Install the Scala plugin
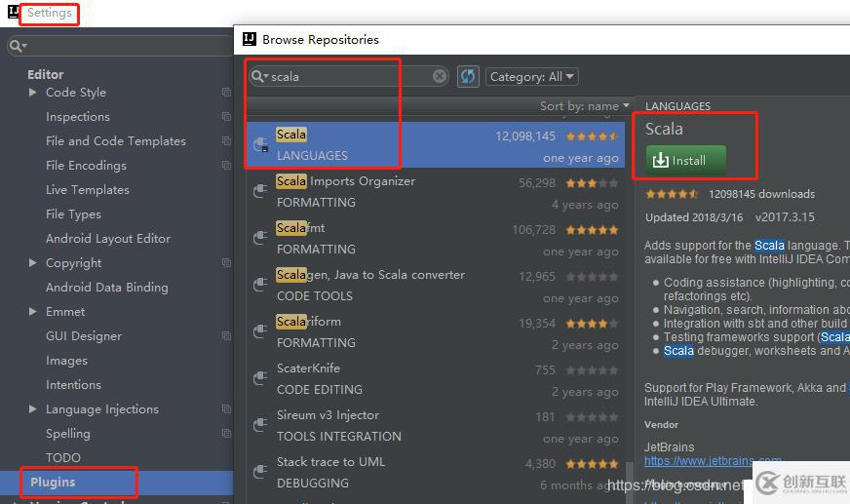The width and height of the screenshot is (850, 504). (685, 160)
